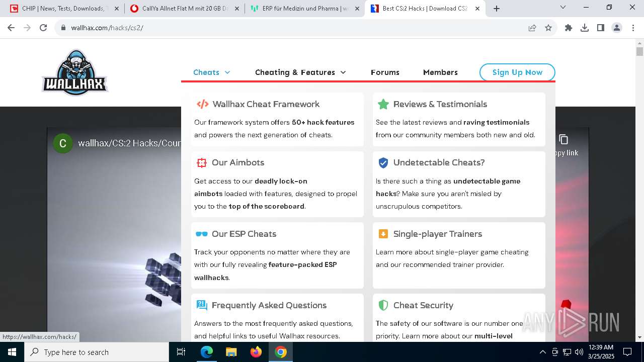Open Windows Start menu

coord(12,352)
